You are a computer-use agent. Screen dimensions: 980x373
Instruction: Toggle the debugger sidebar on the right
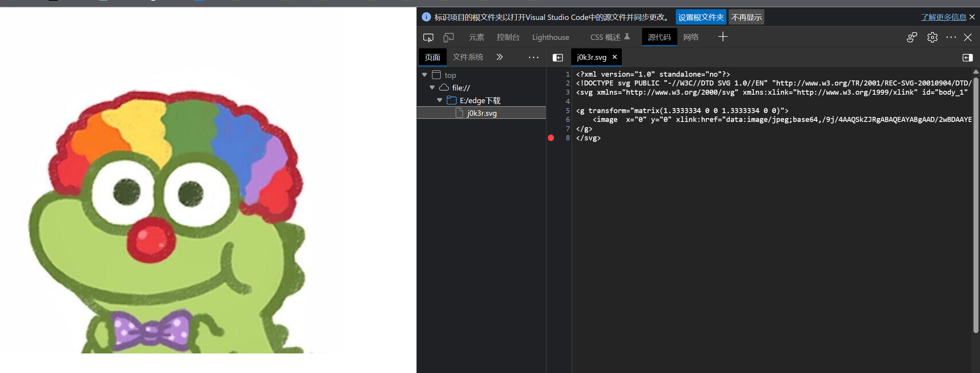967,58
